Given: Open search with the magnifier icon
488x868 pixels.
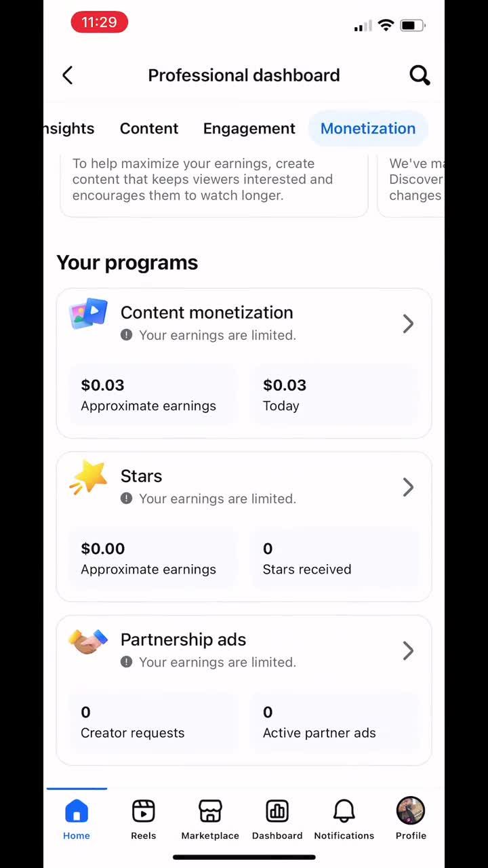Looking at the screenshot, I should [420, 75].
